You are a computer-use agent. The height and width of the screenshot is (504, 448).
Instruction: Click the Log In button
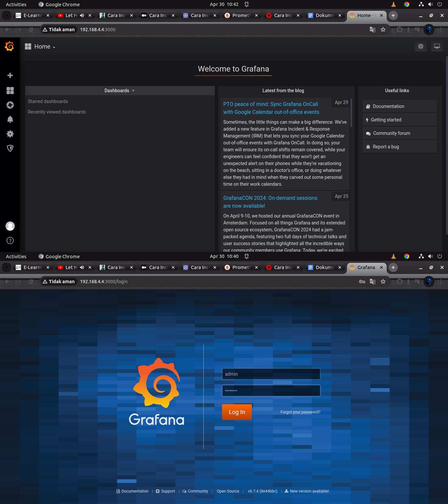(x=237, y=412)
